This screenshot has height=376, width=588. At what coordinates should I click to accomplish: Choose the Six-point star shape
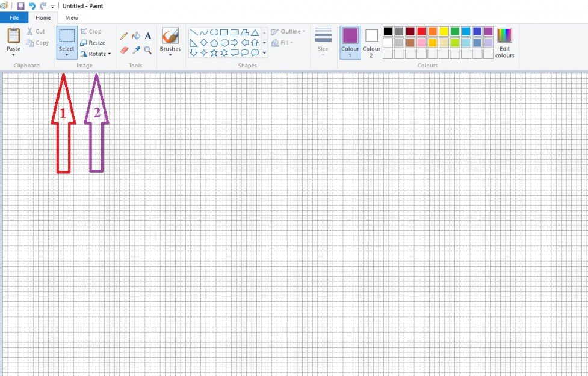point(224,52)
